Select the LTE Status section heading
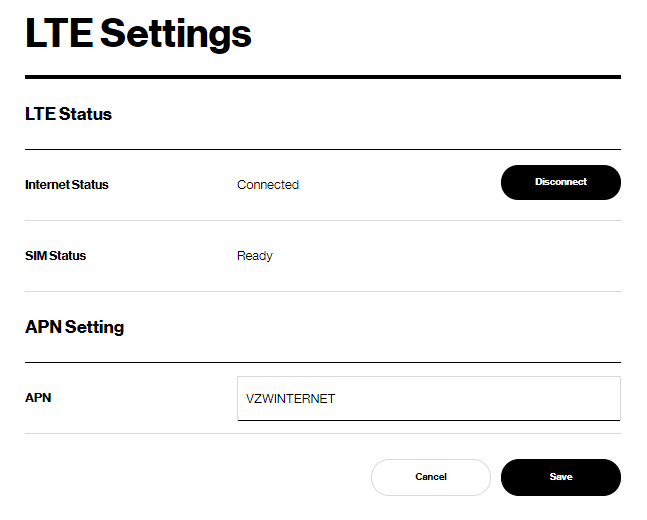The height and width of the screenshot is (520, 647). tap(68, 114)
